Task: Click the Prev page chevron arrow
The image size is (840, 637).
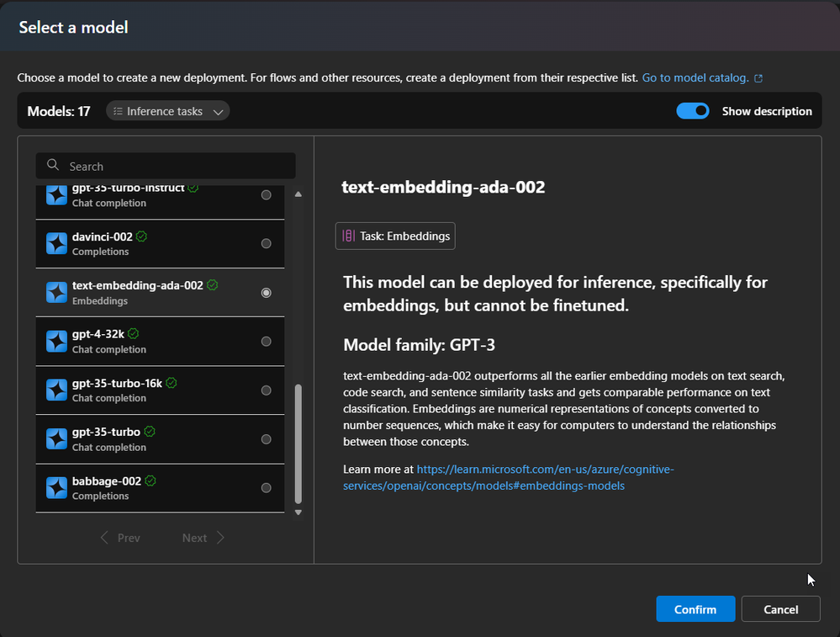Action: 104,538
